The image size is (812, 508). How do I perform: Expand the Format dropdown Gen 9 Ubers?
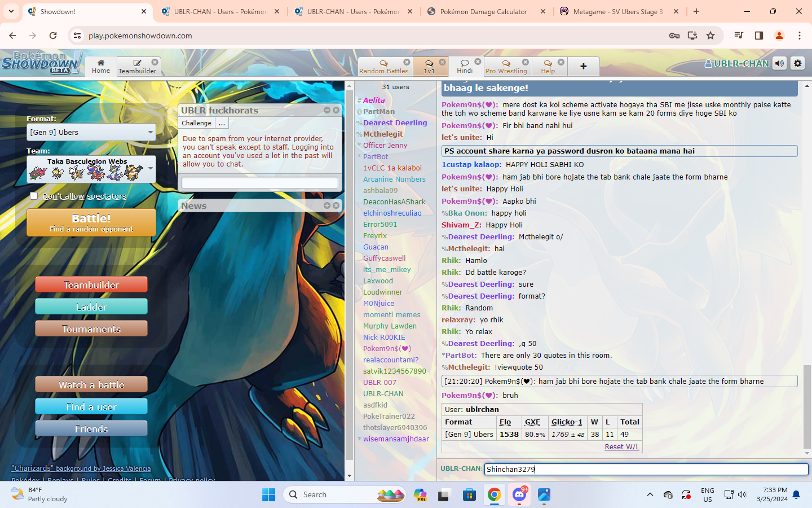[91, 132]
